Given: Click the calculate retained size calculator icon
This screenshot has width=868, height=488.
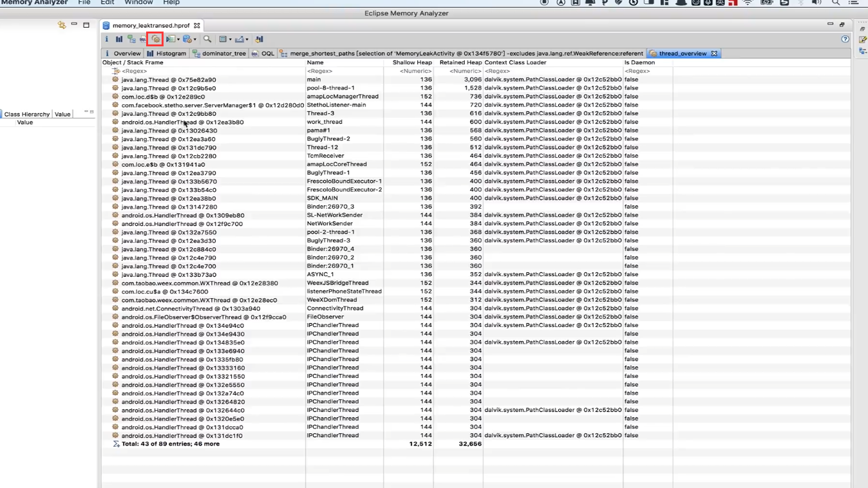Looking at the screenshot, I should [x=187, y=39].
